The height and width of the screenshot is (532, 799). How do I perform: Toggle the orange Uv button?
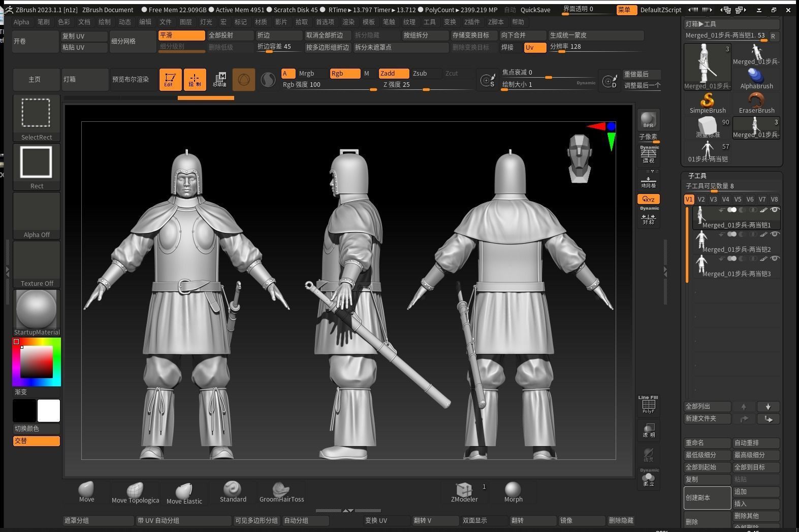pos(535,47)
